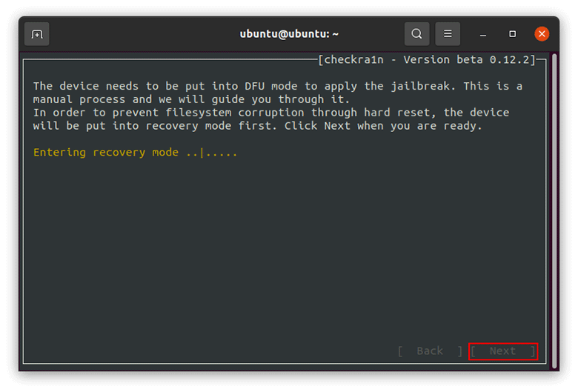The height and width of the screenshot is (392, 578).
Task: Click the 'In order to prevent filesystem corruption' line
Action: tap(271, 113)
